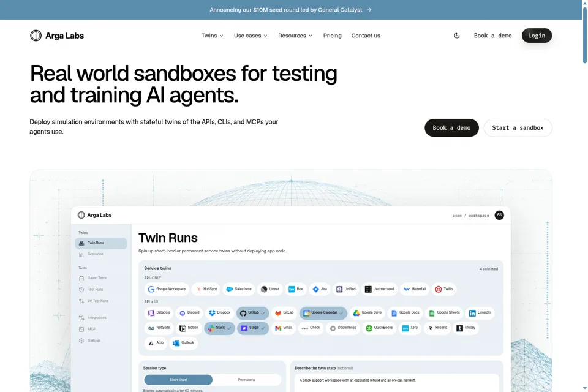Viewport: 588px width, 392px height.
Task: Select the QuickBooks twin chip
Action: click(x=379, y=328)
